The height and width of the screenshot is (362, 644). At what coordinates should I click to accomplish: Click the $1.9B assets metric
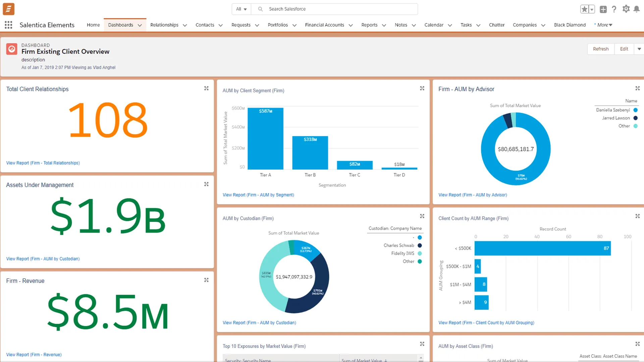[x=108, y=216]
